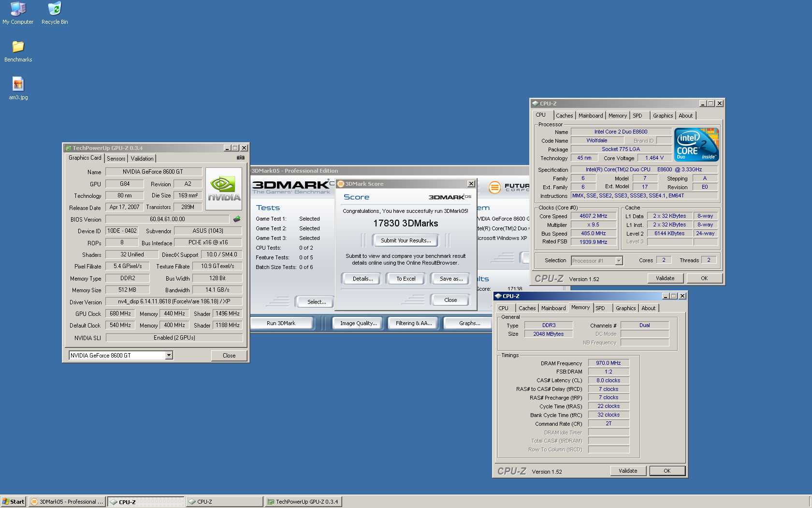Switch to 3DMark05 Professional in taskbar
812x508 pixels.
[x=67, y=502]
